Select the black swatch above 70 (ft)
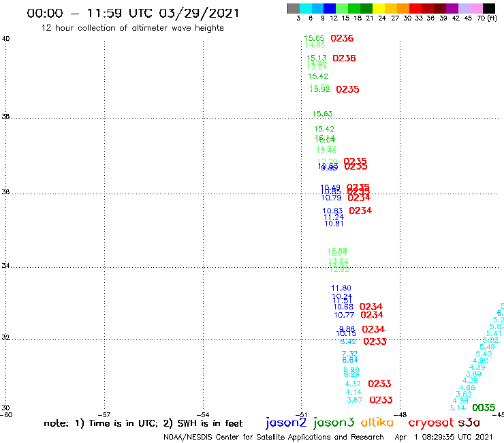The image size is (504, 443). (x=489, y=8)
